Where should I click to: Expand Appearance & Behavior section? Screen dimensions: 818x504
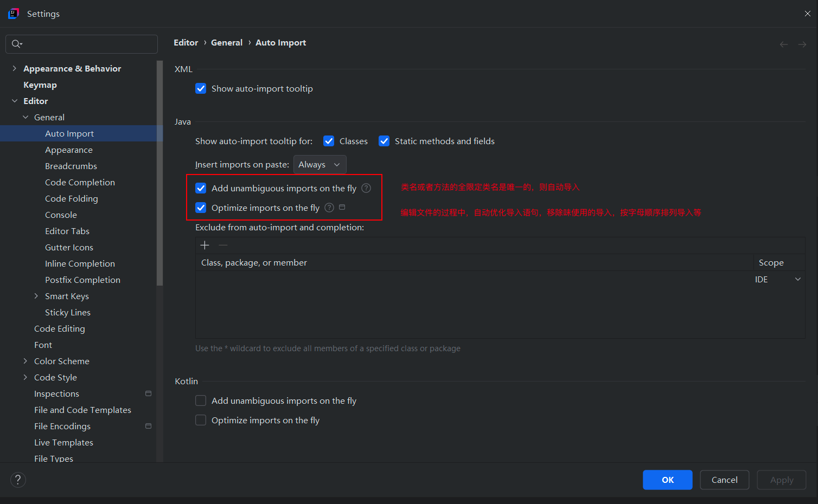click(x=15, y=68)
